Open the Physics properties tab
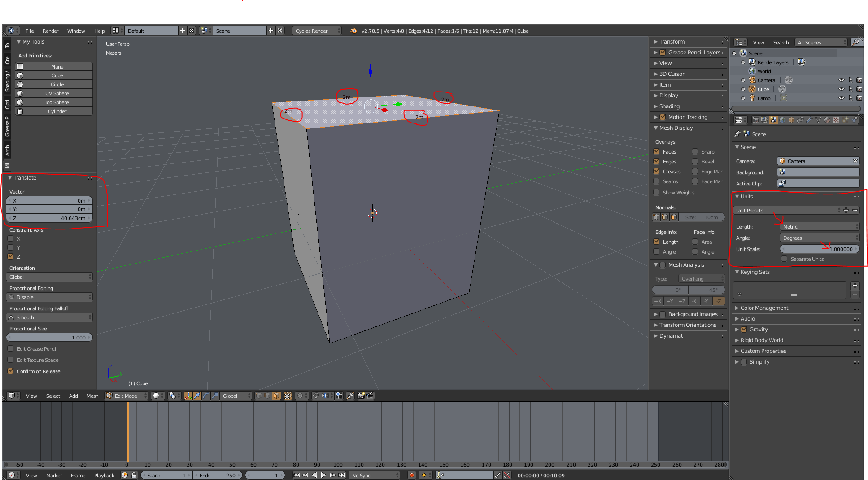This screenshot has height=480, width=868. coord(854,120)
